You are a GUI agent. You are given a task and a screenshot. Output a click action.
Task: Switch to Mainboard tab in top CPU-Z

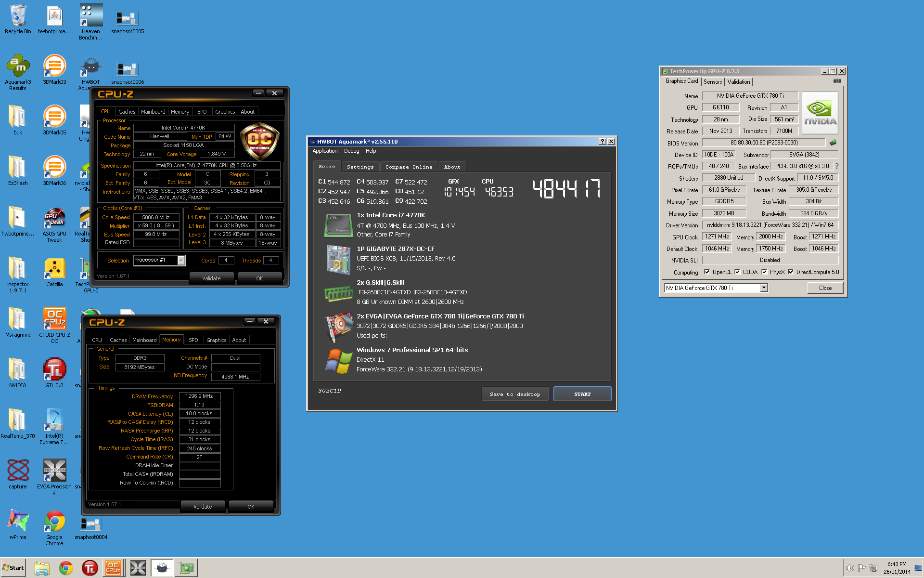153,112
